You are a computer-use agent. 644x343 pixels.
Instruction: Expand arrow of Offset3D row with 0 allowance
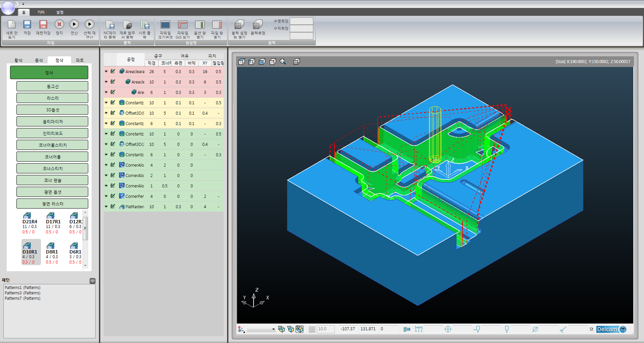pos(106,144)
